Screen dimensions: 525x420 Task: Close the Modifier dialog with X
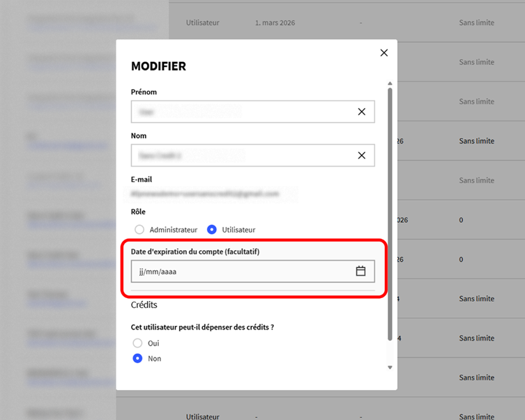[383, 53]
